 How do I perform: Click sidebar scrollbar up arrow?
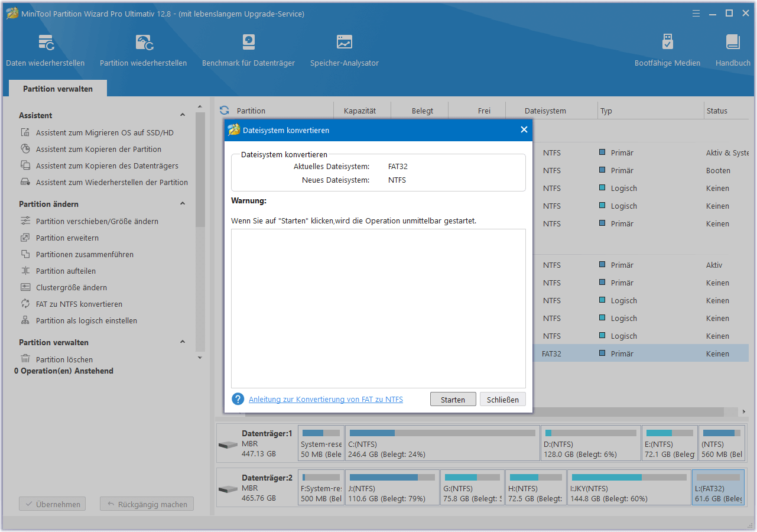[x=200, y=108]
